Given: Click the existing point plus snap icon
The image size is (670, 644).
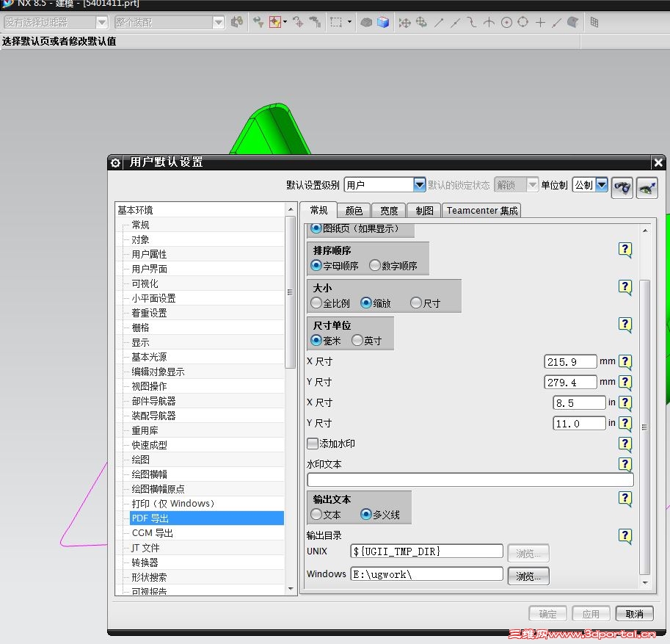Looking at the screenshot, I should tap(540, 22).
